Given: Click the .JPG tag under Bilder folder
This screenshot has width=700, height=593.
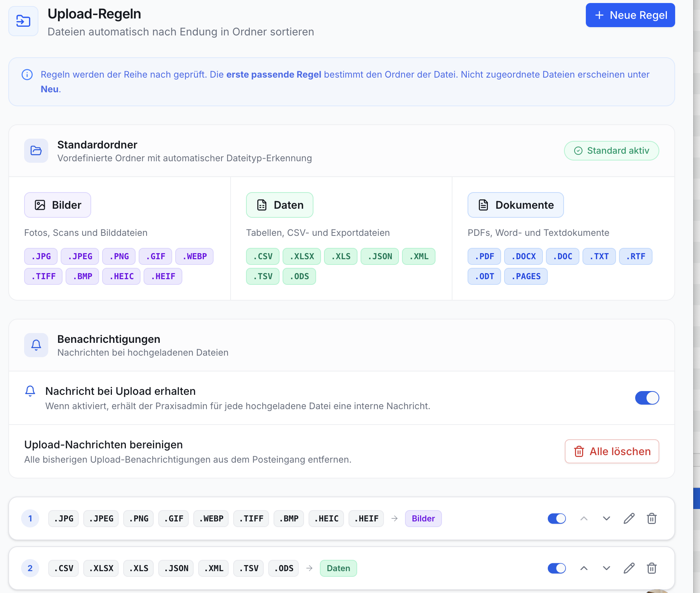Looking at the screenshot, I should tap(41, 256).
